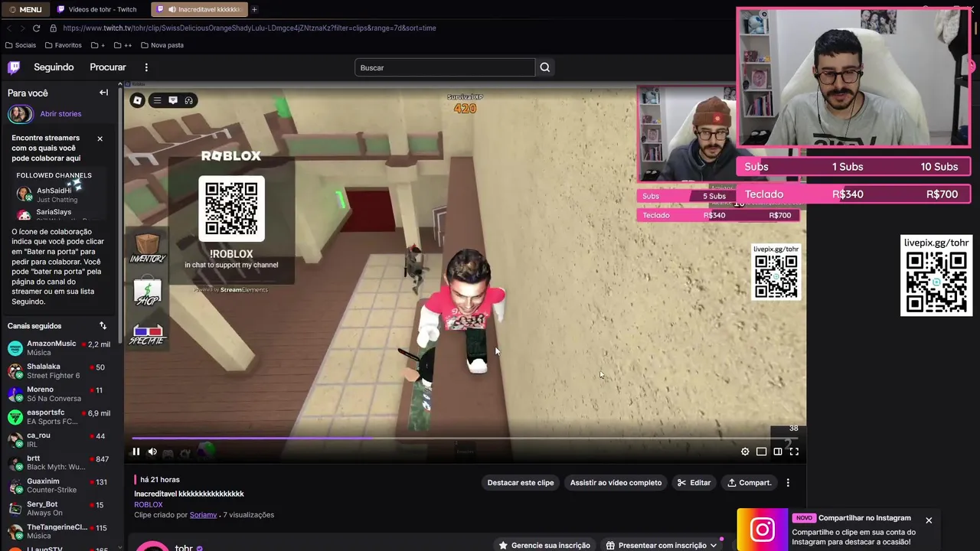Open brtt channel in sidebar
The width and height of the screenshot is (980, 551).
coord(60,463)
